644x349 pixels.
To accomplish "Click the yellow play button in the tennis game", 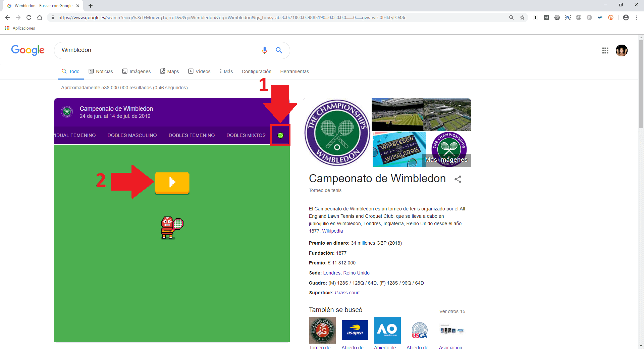I will (172, 183).
